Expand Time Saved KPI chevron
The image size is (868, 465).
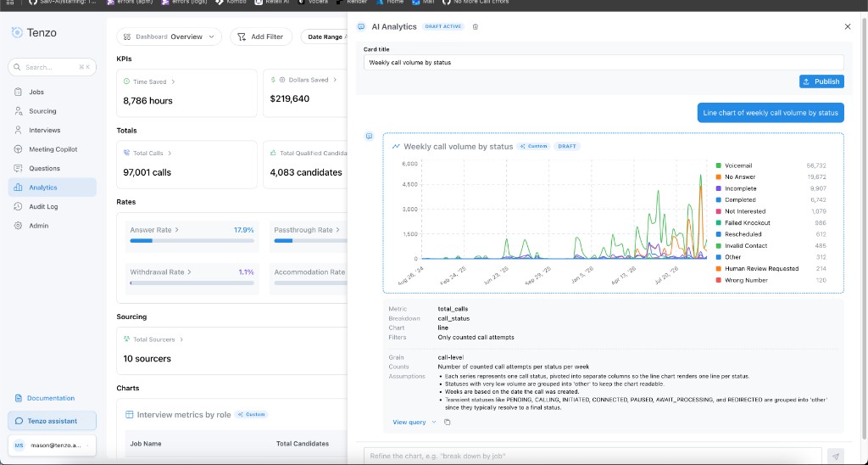173,81
